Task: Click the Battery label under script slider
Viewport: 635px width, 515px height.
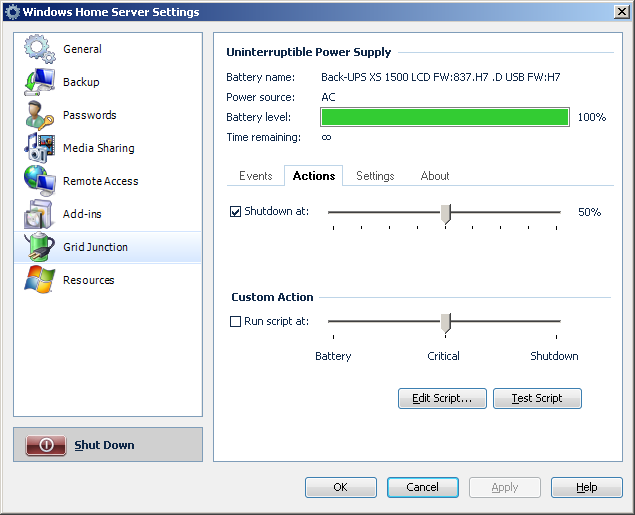Action: tap(333, 356)
